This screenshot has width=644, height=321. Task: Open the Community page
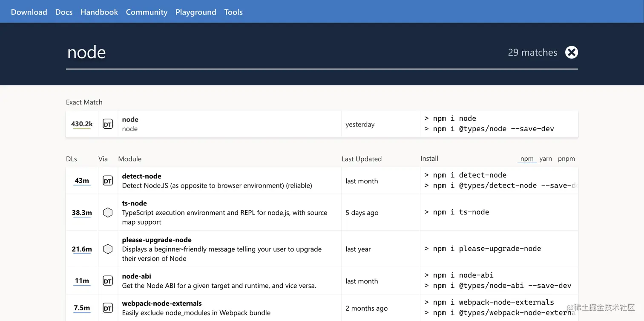147,12
